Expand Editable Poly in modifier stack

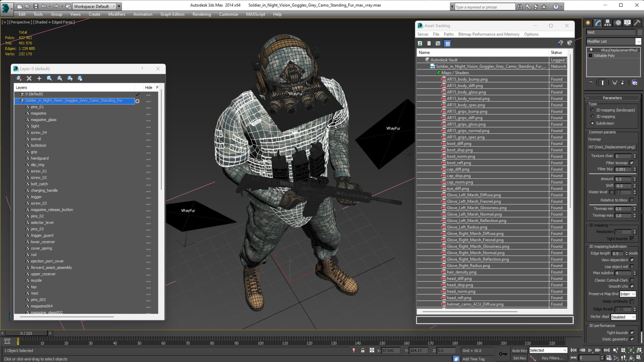coord(590,56)
